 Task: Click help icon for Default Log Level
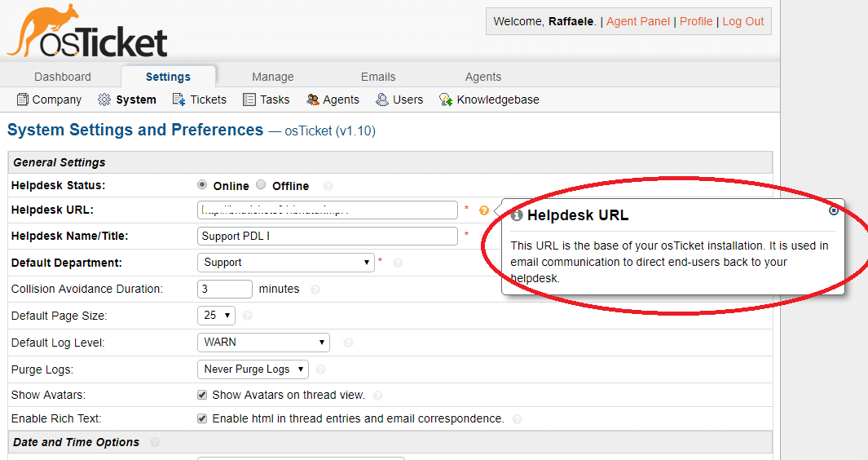click(x=348, y=343)
